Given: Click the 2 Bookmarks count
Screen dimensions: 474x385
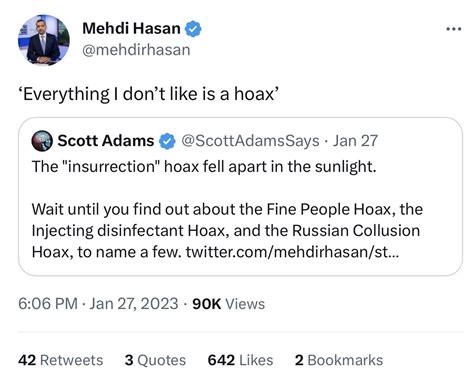Looking at the screenshot, I should [339, 360].
